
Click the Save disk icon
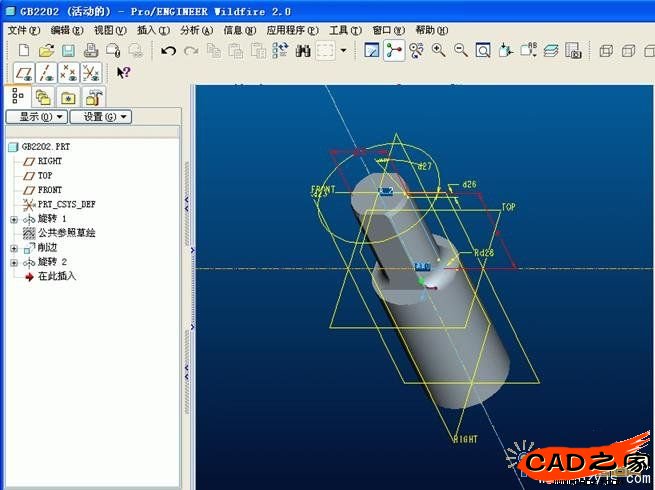pos(68,50)
